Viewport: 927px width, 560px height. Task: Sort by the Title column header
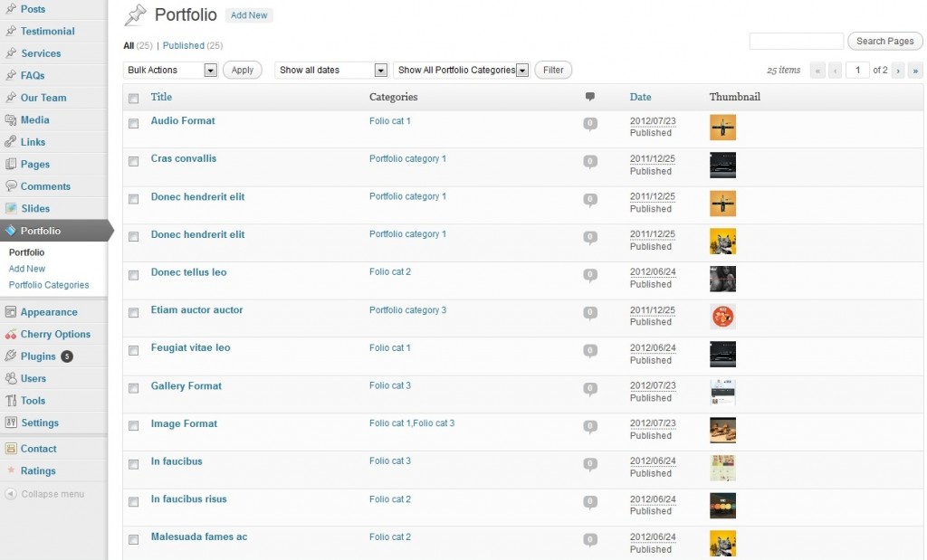click(x=161, y=97)
